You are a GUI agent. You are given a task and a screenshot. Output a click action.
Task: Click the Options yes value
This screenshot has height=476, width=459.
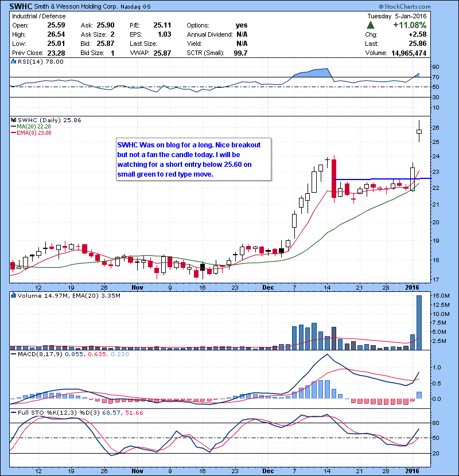pos(242,25)
